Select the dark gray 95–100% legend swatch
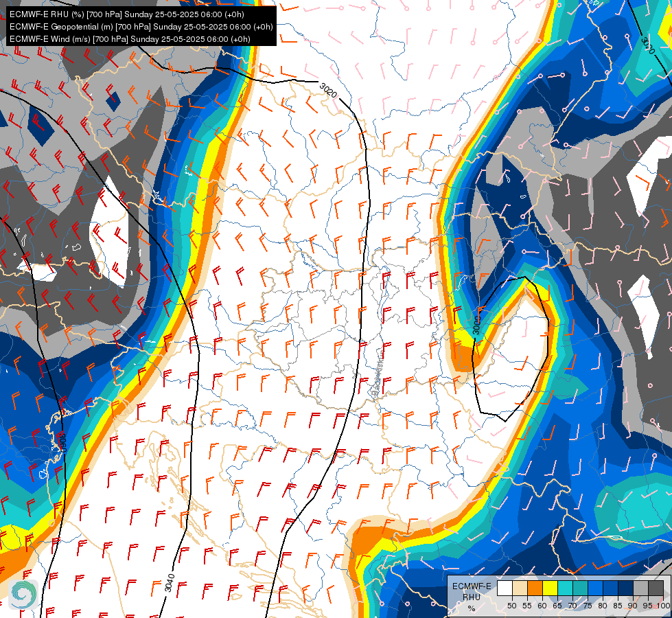Viewport: 672px width, 618px height. point(656,588)
